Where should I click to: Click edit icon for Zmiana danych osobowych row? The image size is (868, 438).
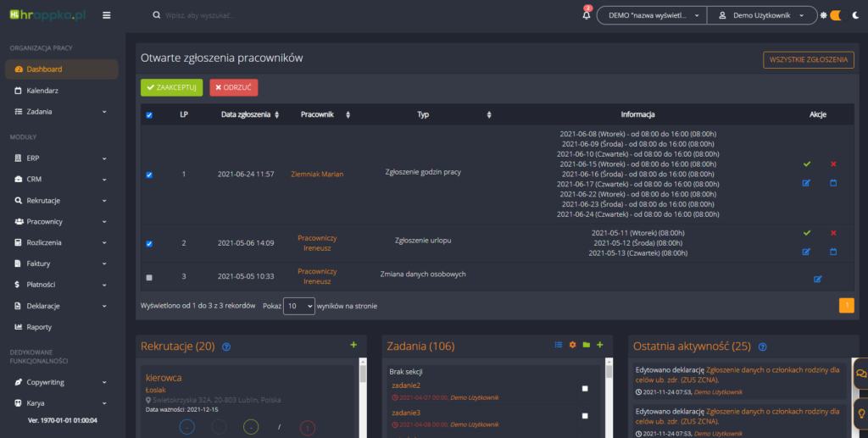tap(818, 279)
